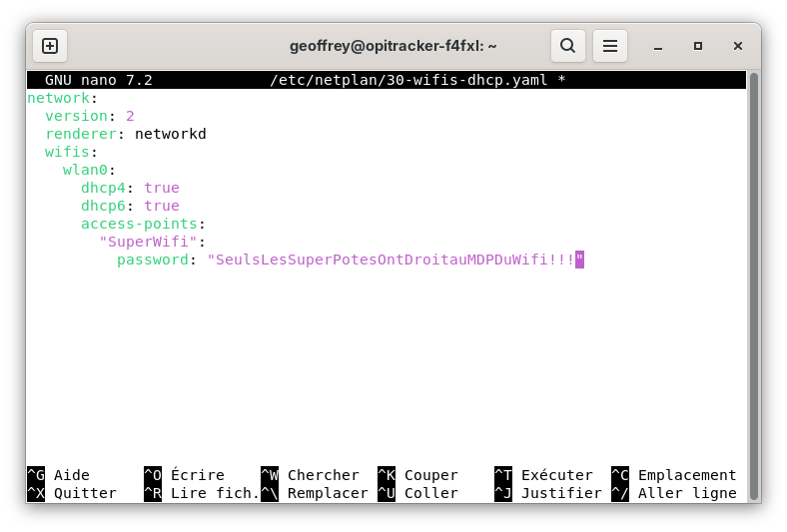Open the hamburger menu

[610, 46]
